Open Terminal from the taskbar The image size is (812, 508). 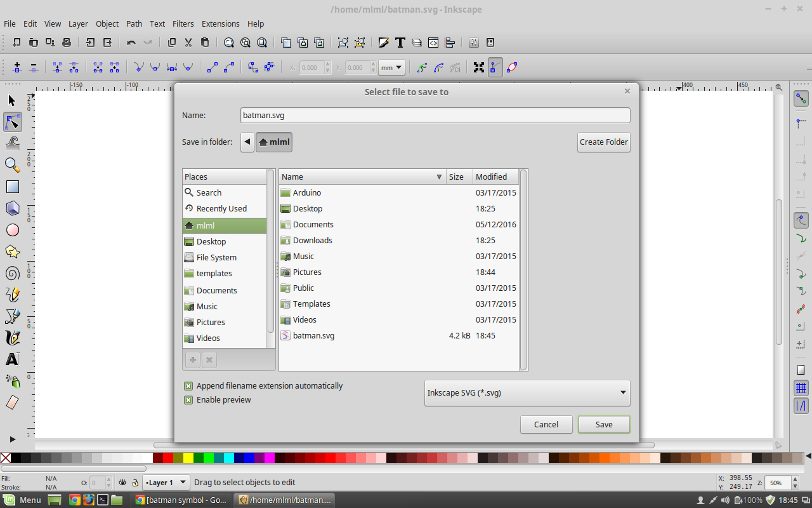tap(102, 500)
